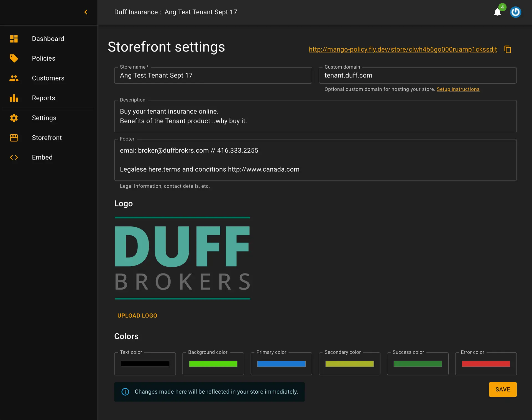532x420 pixels.
Task: Click the Policies tag icon
Action: click(14, 58)
